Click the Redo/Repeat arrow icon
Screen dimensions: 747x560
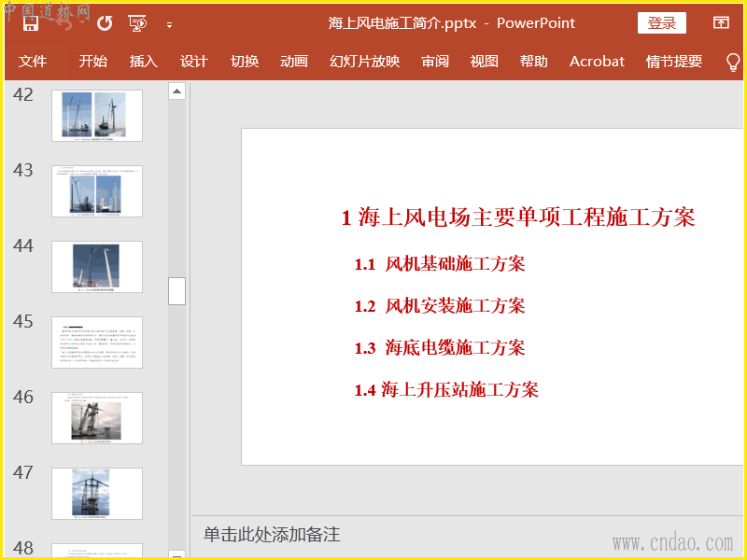point(105,22)
